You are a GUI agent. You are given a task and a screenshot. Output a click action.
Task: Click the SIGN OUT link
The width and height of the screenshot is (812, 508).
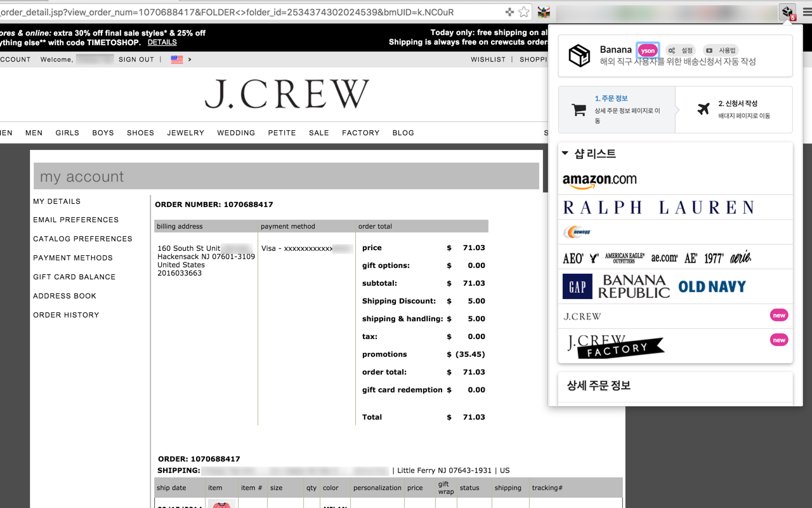(136, 60)
